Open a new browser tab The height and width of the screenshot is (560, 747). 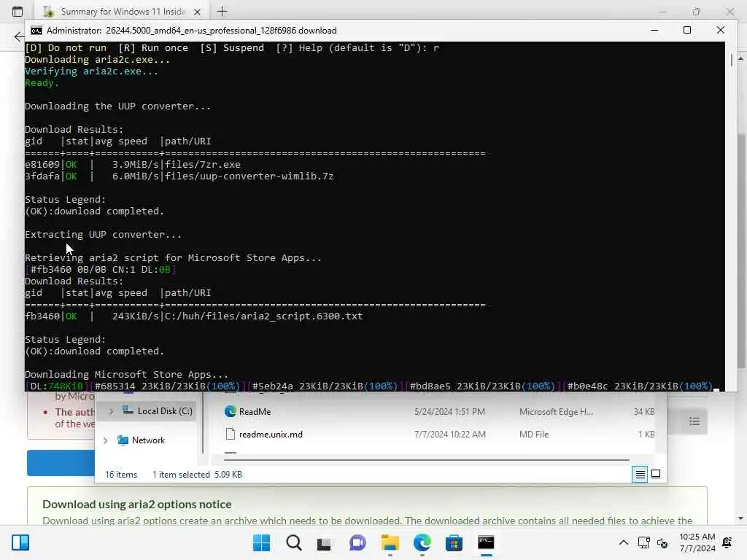coord(222,11)
